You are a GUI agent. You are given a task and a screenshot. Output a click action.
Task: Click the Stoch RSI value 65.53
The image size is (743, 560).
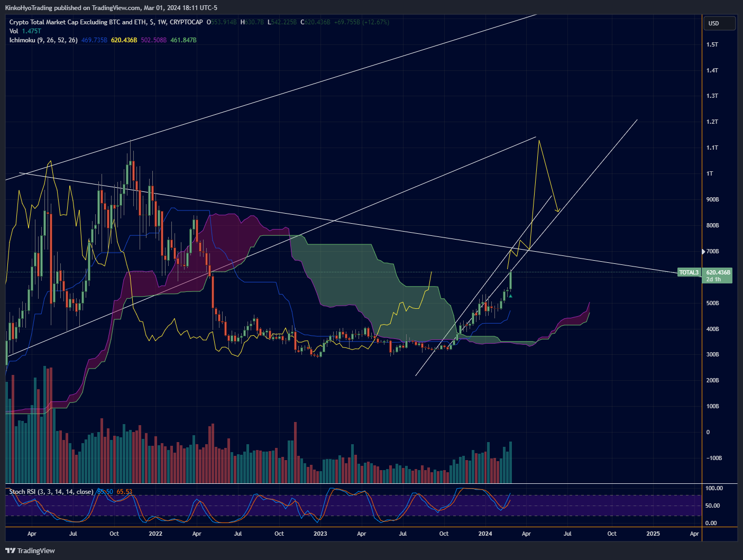coord(124,492)
